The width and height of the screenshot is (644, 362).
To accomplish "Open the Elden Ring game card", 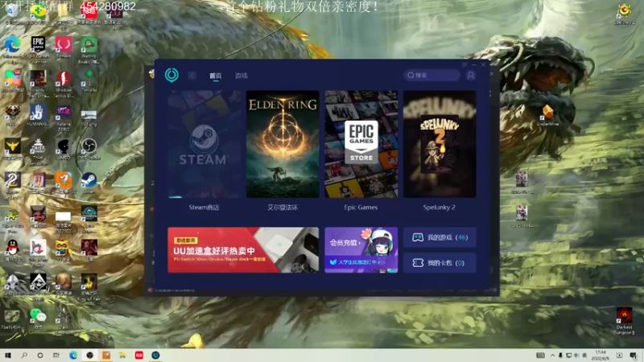I will tap(283, 144).
